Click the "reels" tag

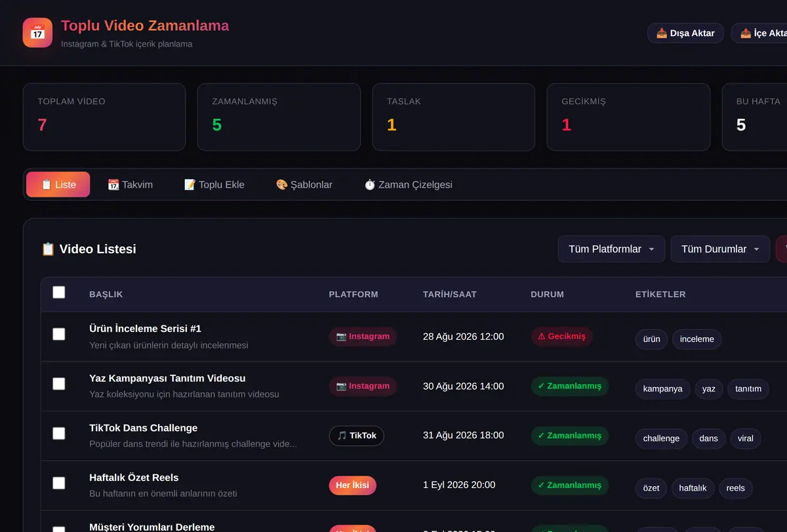click(x=736, y=488)
